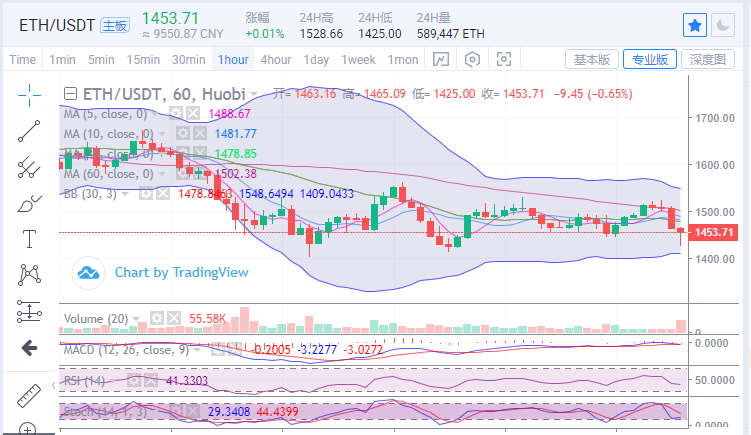Expand the MA (10, close, 0) dropdown arrow
Image resolution: width=751 pixels, height=435 pixels.
click(x=162, y=134)
